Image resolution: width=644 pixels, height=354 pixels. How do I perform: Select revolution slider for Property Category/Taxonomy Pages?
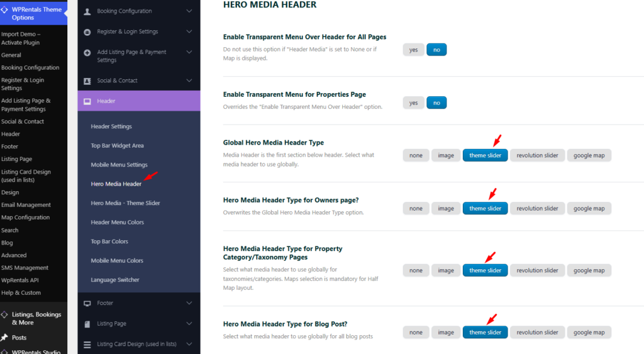coord(537,270)
